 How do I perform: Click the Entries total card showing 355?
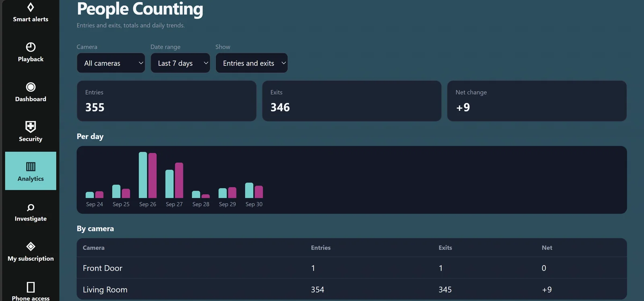coord(167,101)
